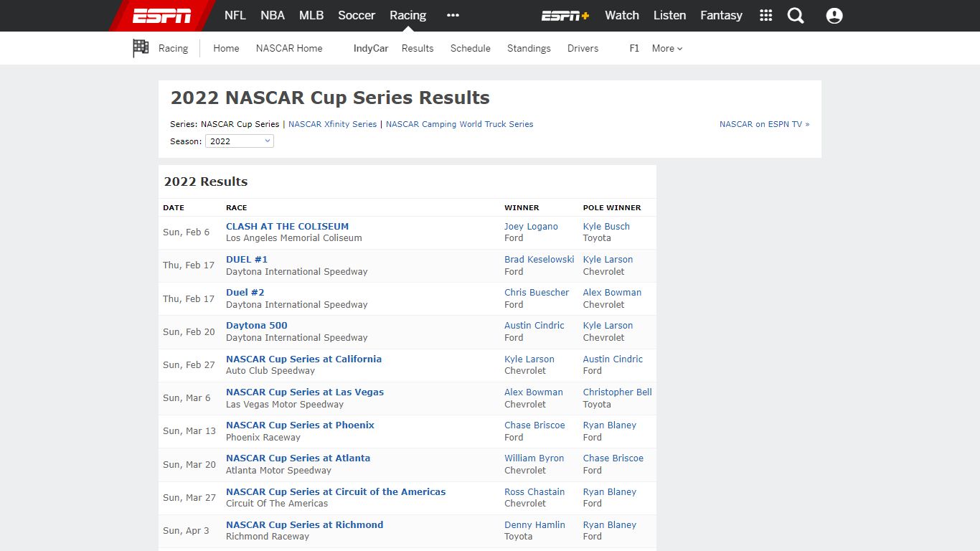The height and width of the screenshot is (551, 980).
Task: Open Schedule in sub-navigation
Action: tap(471, 48)
